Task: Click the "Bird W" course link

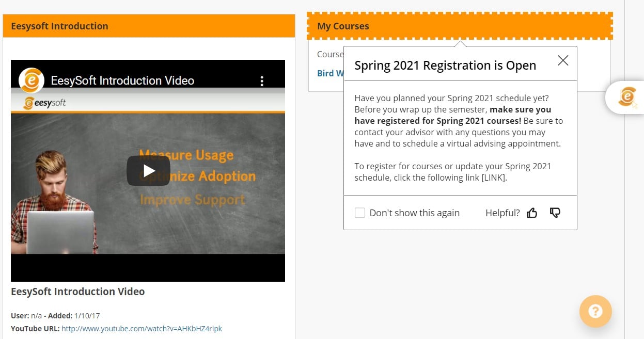Action: 330,73
